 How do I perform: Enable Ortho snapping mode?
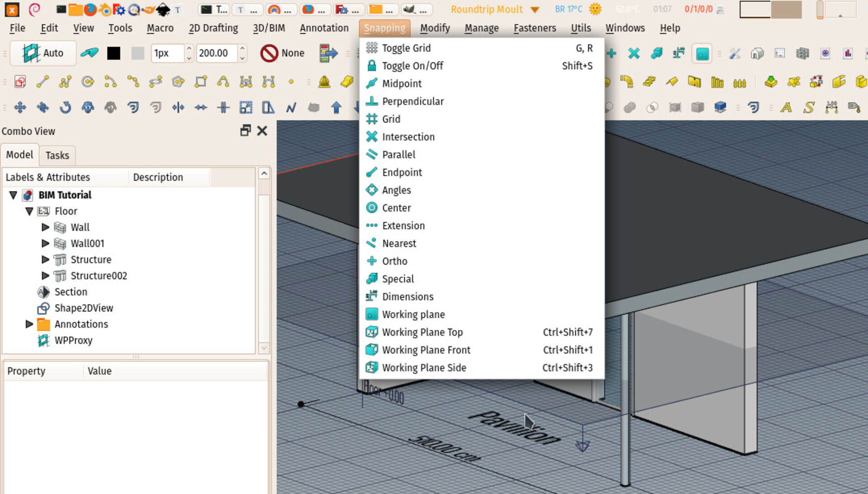pos(395,261)
